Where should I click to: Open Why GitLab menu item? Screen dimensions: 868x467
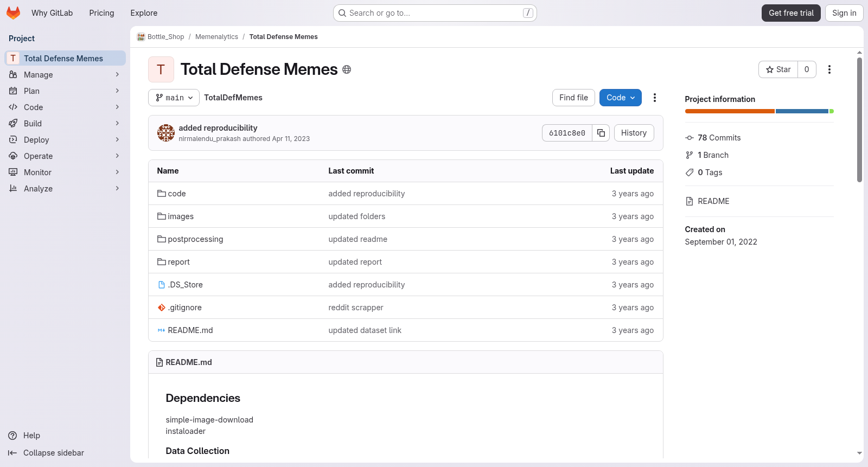[x=52, y=13]
